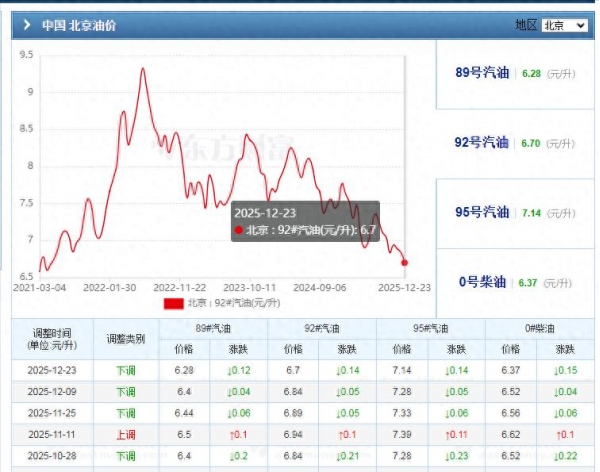600x472 pixels.
Task: Select the 2025-12-23 date in the table
Action: click(52, 371)
